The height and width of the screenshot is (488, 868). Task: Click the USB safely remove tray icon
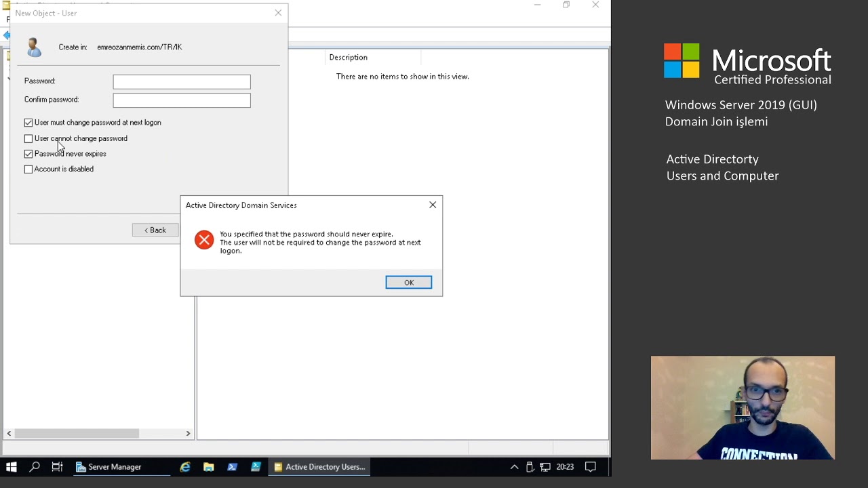tap(530, 467)
